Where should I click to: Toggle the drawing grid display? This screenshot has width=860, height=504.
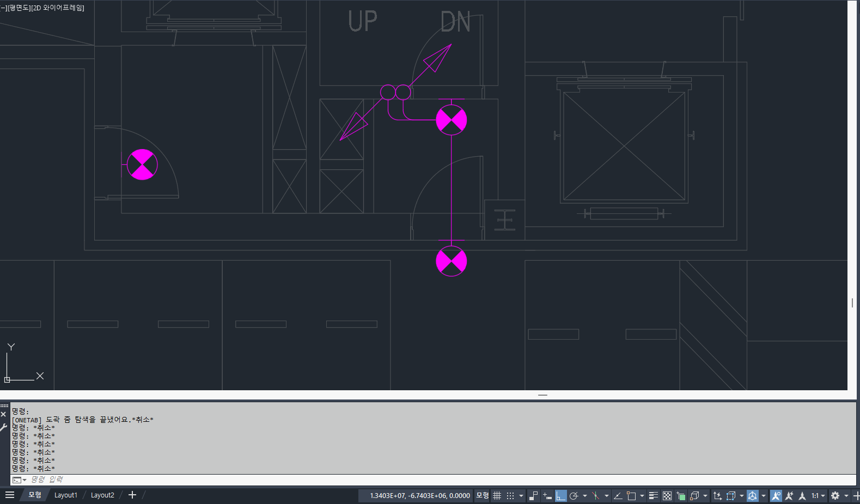click(x=497, y=495)
